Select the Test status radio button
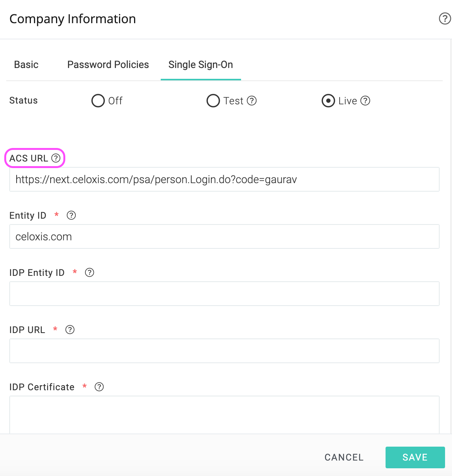Image resolution: width=452 pixels, height=476 pixels. coord(213,101)
